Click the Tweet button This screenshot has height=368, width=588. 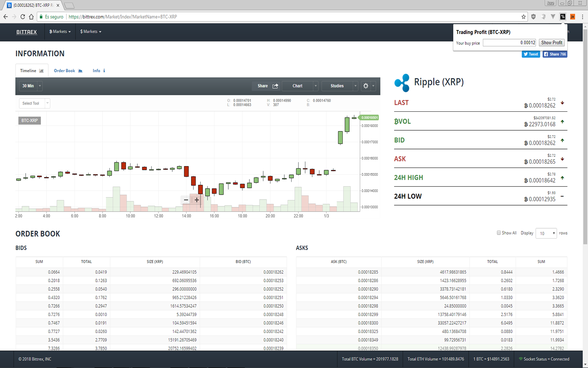click(x=531, y=54)
